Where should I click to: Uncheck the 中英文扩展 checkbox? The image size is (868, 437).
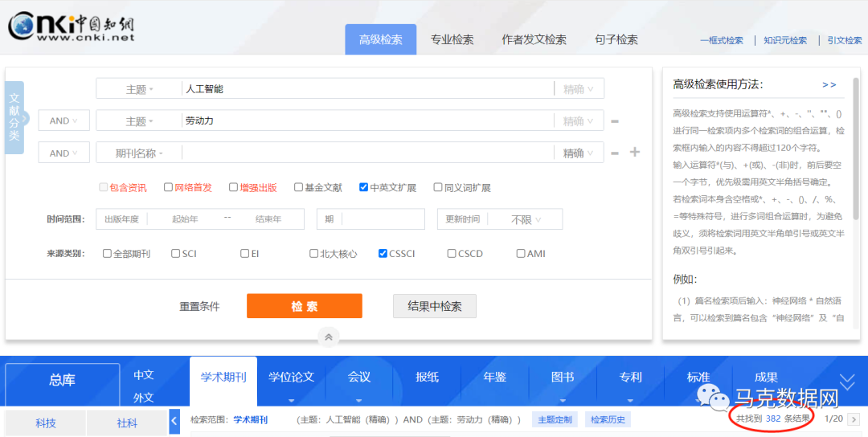(x=364, y=187)
